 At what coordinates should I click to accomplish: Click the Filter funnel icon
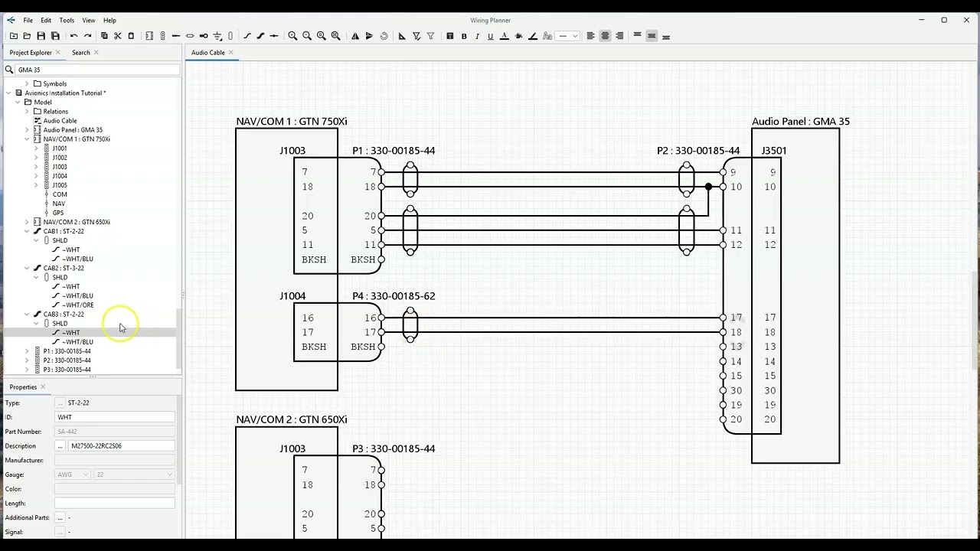[x=430, y=36]
